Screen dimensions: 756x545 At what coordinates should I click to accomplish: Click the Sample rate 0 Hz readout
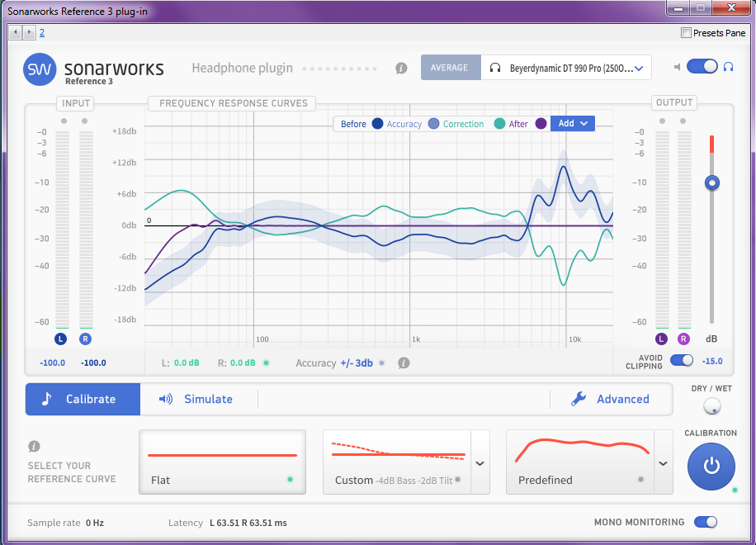(x=65, y=523)
